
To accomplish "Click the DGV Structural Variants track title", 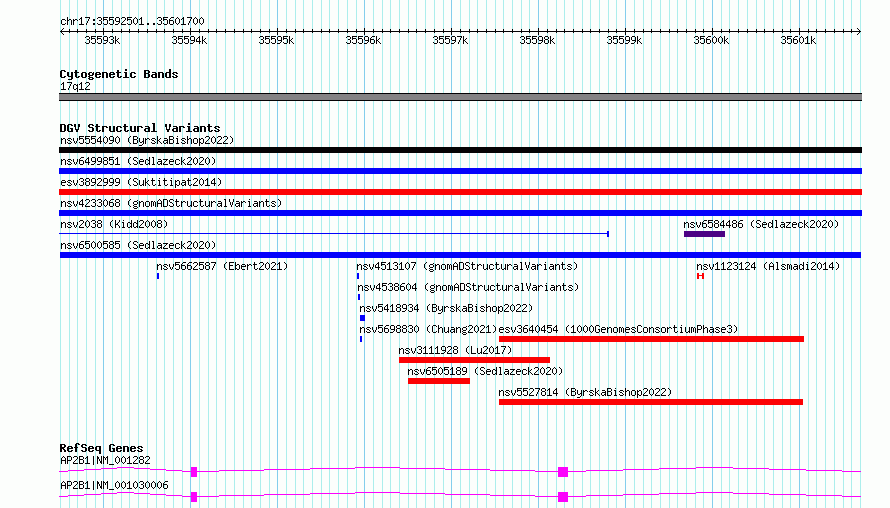I will pos(140,128).
